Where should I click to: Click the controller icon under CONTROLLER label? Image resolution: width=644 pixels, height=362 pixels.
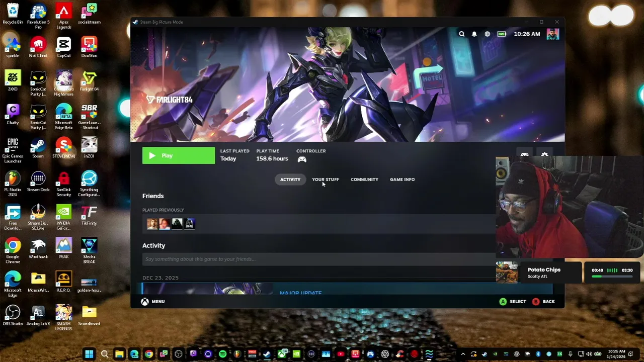coord(302,159)
